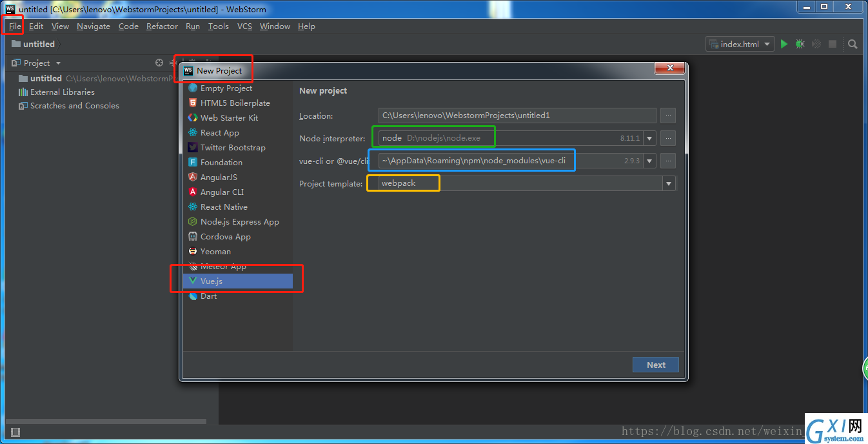Click the Node interpreter field showing node.exe
Screen dimensions: 868x444
511,138
